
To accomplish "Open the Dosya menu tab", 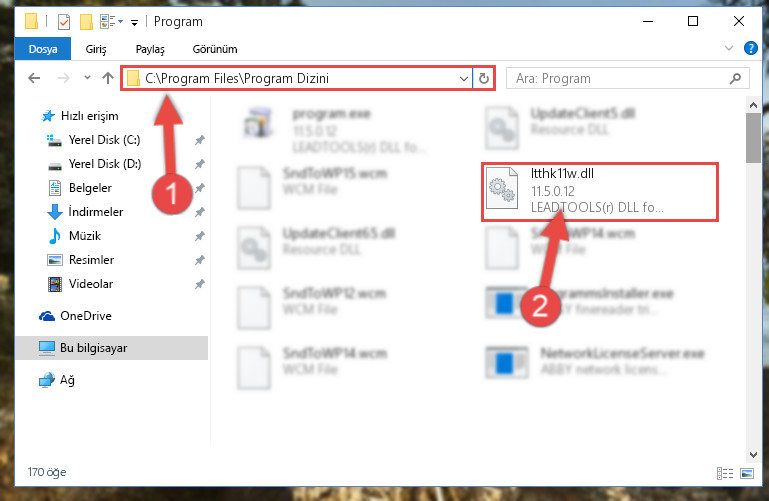I will click(x=43, y=49).
